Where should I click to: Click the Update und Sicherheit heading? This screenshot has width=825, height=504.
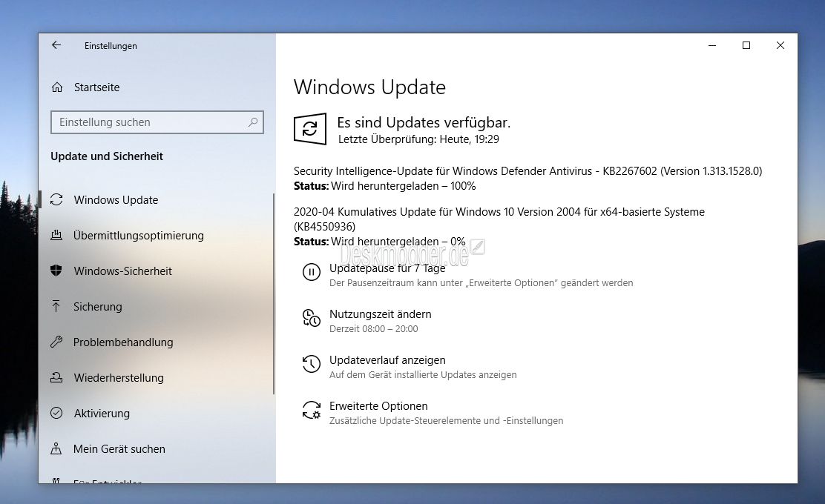(107, 156)
